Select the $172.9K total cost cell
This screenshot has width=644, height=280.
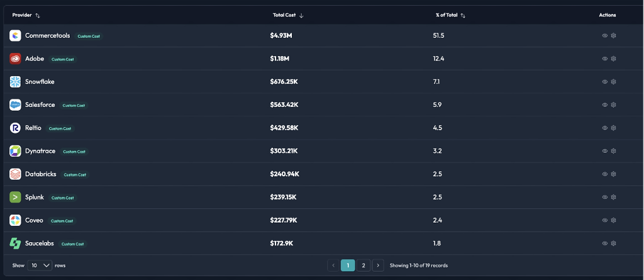[x=281, y=244]
